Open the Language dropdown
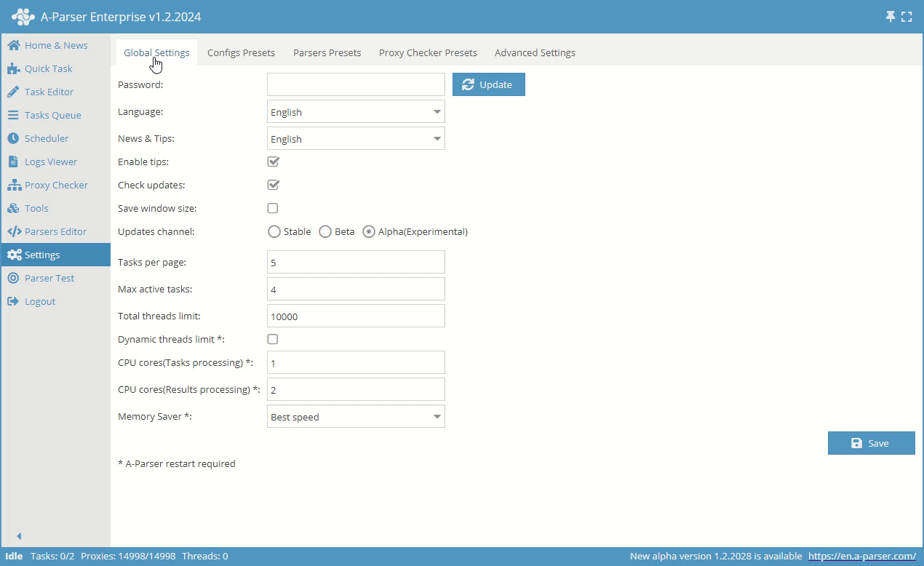The image size is (924, 566). click(x=356, y=112)
